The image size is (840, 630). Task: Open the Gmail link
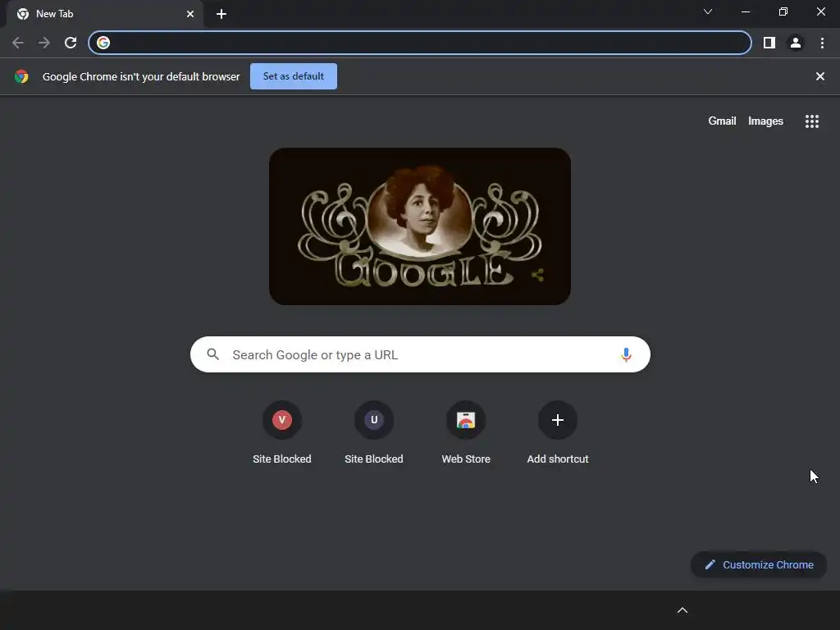pos(722,121)
